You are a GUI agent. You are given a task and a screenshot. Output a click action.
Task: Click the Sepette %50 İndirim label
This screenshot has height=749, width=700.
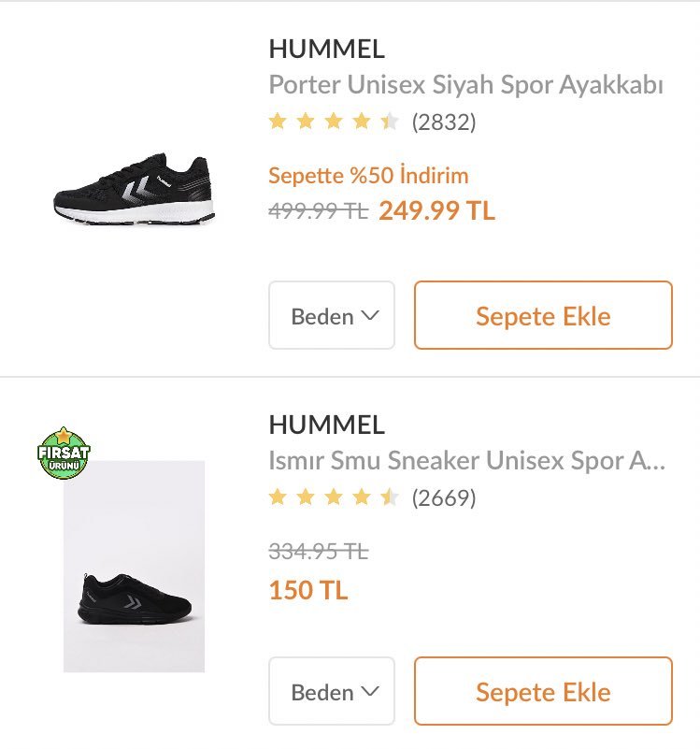coord(368,176)
